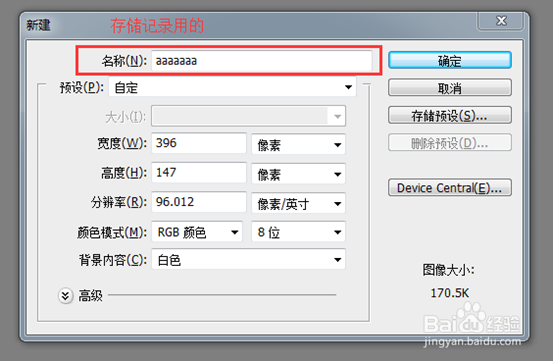Viewport: 553px width, 361px height.
Task: Open the height unit 像素 dropdown
Action: coord(298,174)
